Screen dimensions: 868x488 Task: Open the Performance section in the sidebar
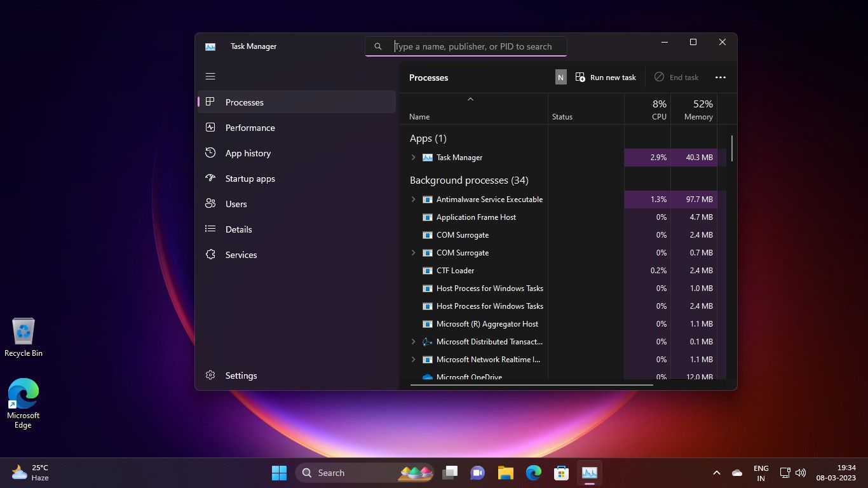point(250,128)
